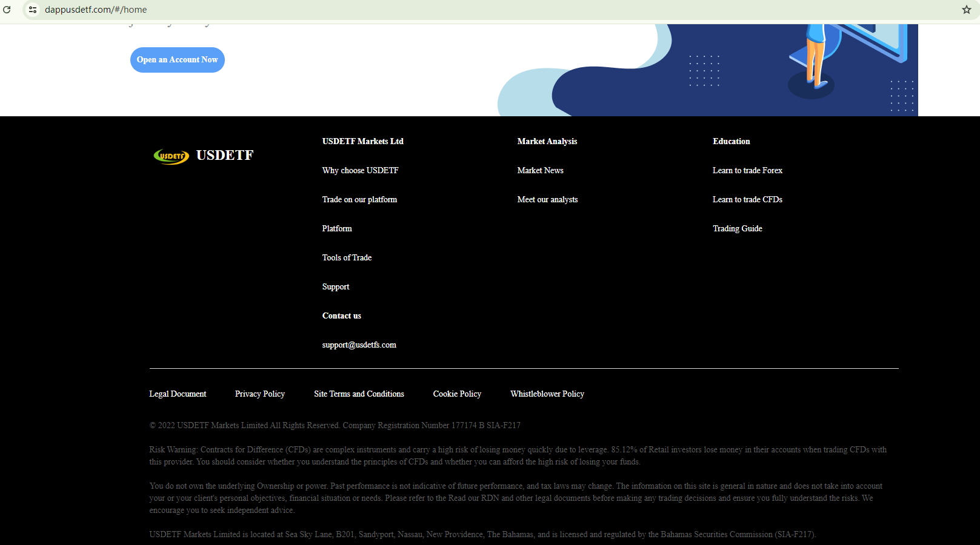The height and width of the screenshot is (545, 980).
Task: Open Learn to trade CFDs
Action: tap(748, 200)
